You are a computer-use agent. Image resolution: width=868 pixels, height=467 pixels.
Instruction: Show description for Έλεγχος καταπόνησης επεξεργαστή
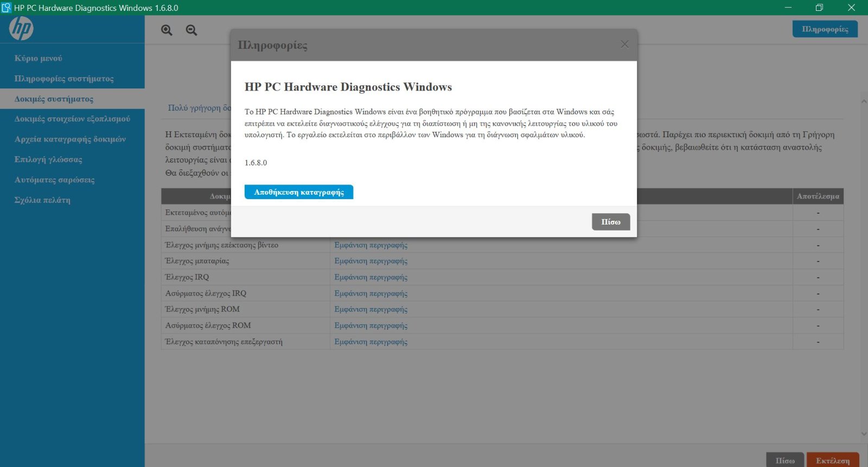tap(371, 342)
